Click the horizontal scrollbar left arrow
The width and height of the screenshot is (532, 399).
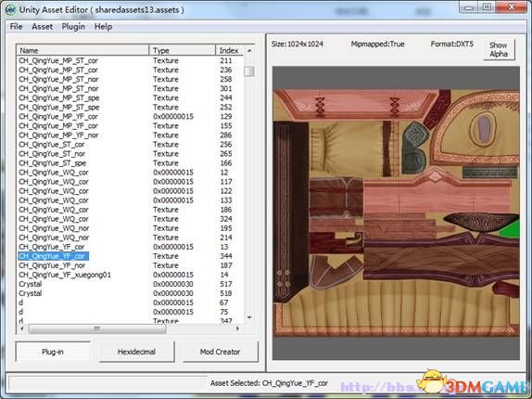coord(22,328)
